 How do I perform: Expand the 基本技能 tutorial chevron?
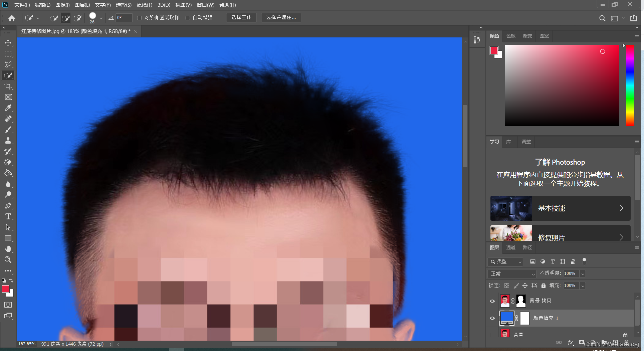pos(621,208)
